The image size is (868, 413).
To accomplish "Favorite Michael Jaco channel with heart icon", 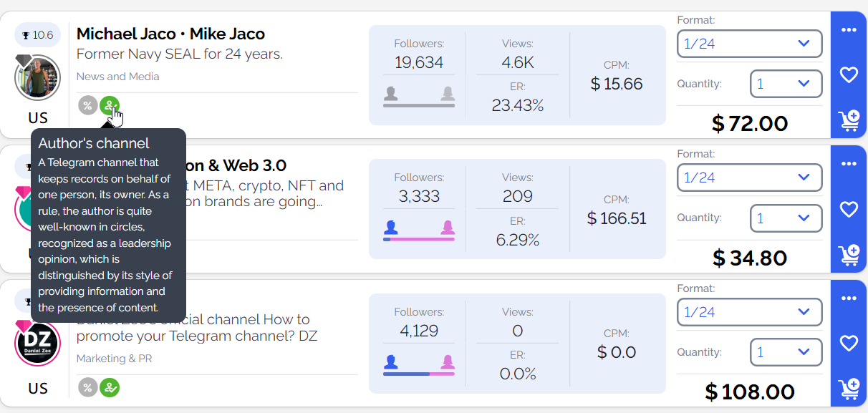I will [x=849, y=74].
